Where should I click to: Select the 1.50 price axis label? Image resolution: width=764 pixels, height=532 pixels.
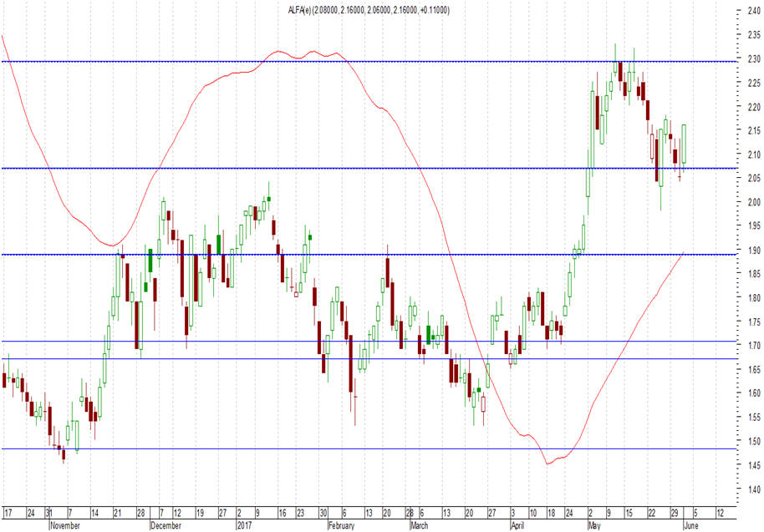coord(754,442)
